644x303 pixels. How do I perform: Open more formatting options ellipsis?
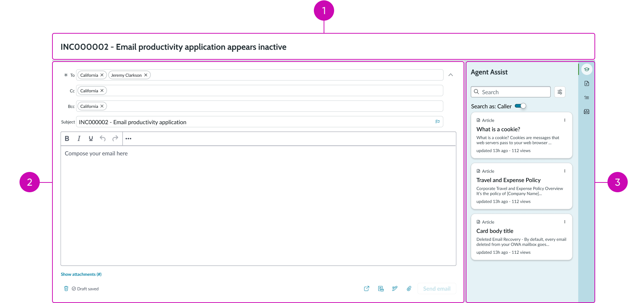tap(128, 138)
